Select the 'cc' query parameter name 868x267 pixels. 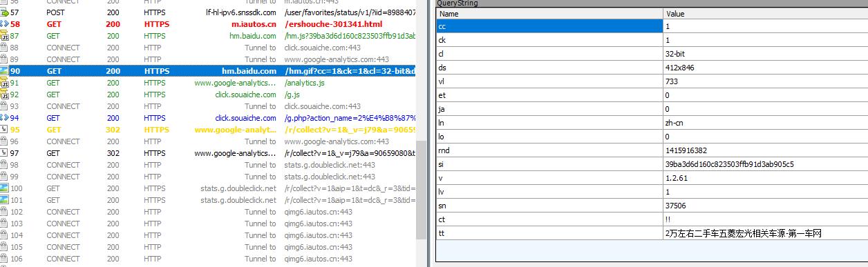click(x=549, y=26)
